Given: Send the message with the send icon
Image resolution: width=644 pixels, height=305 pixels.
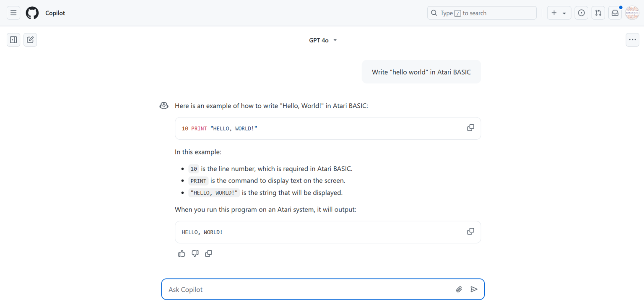Looking at the screenshot, I should pyautogui.click(x=474, y=289).
